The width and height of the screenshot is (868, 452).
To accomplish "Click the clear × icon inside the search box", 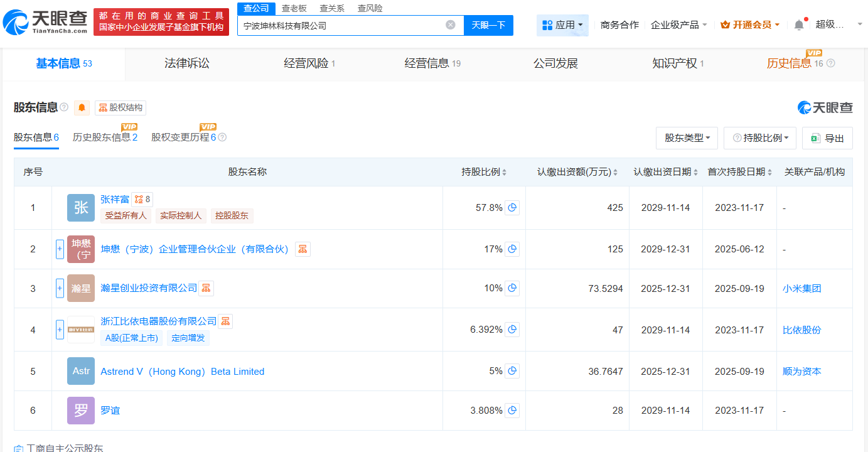I will coord(449,25).
